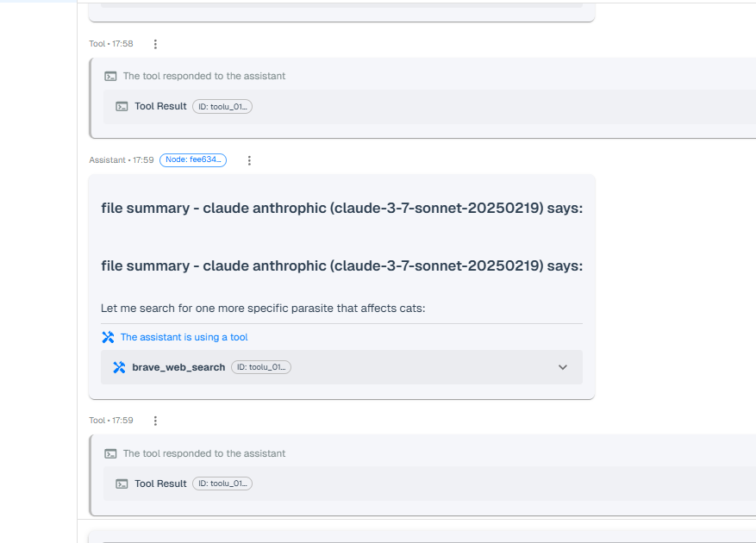Image resolution: width=756 pixels, height=543 pixels.
Task: Open options menu for Assistant 17:59 message
Action: (249, 160)
